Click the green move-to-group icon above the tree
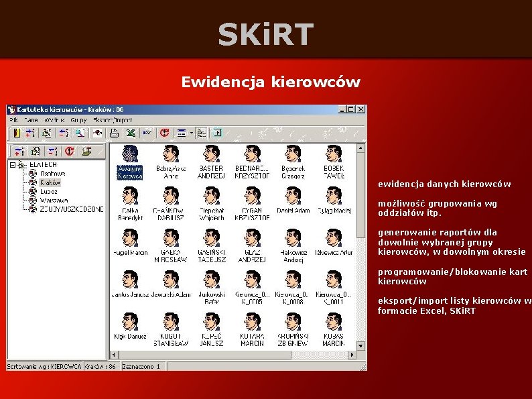Screen dimensions: 532x399 click(x=87, y=151)
